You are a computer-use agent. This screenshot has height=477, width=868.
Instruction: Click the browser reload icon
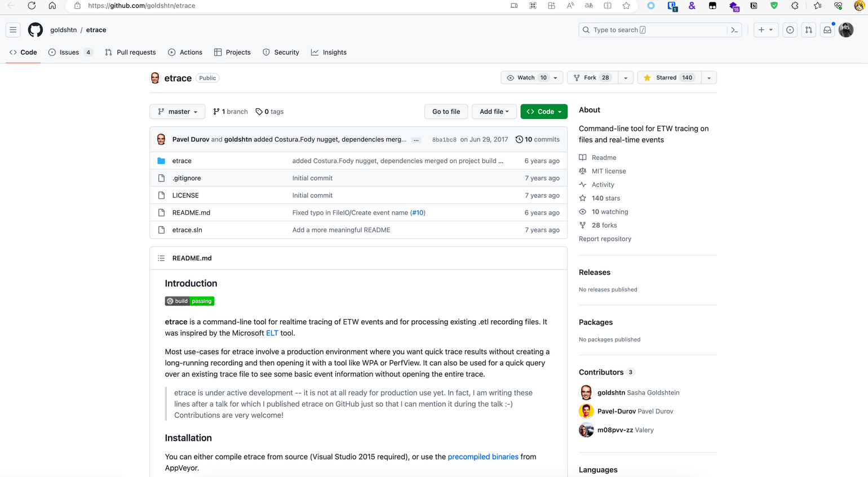[32, 6]
